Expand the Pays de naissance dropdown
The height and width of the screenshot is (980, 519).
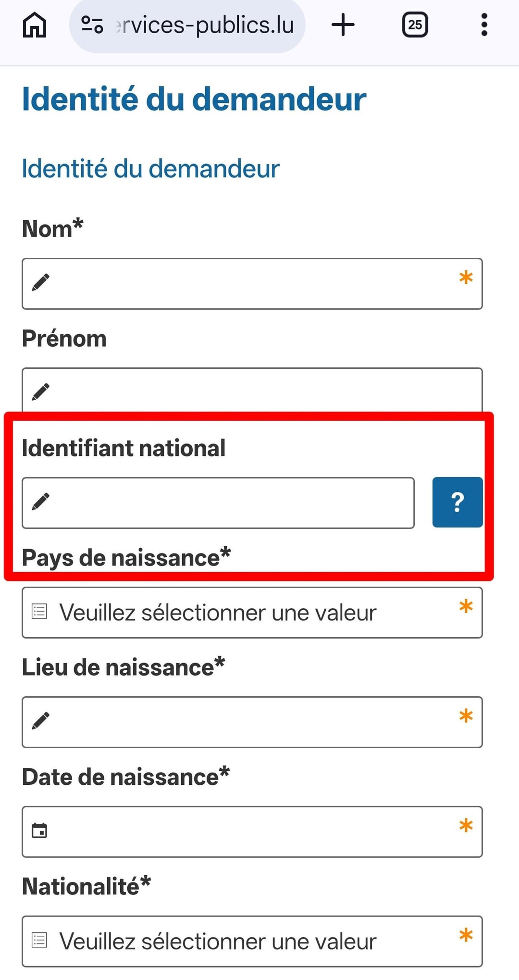click(x=252, y=613)
